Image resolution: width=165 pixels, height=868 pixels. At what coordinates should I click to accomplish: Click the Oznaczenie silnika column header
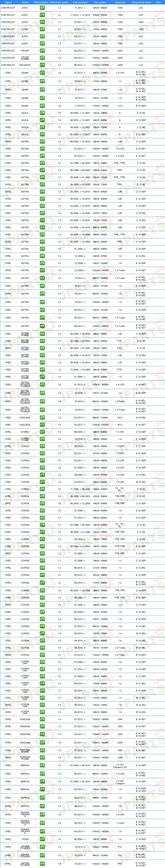(141, 2)
